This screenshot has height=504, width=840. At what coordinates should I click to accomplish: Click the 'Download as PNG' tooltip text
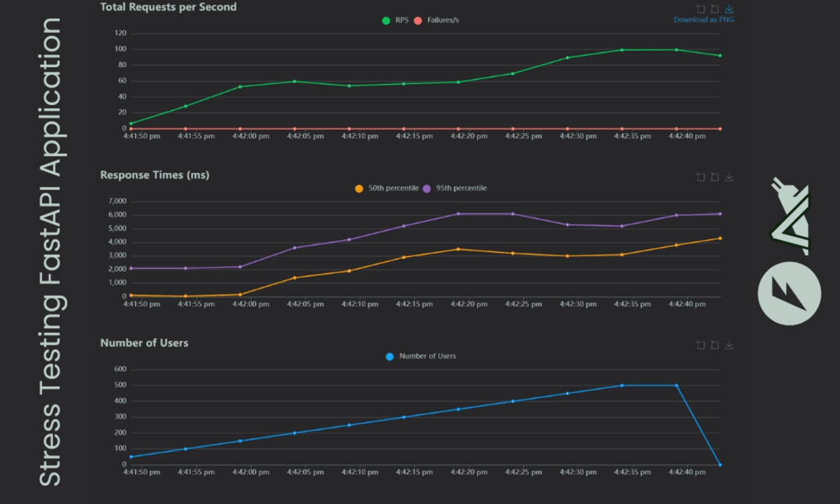coord(703,20)
